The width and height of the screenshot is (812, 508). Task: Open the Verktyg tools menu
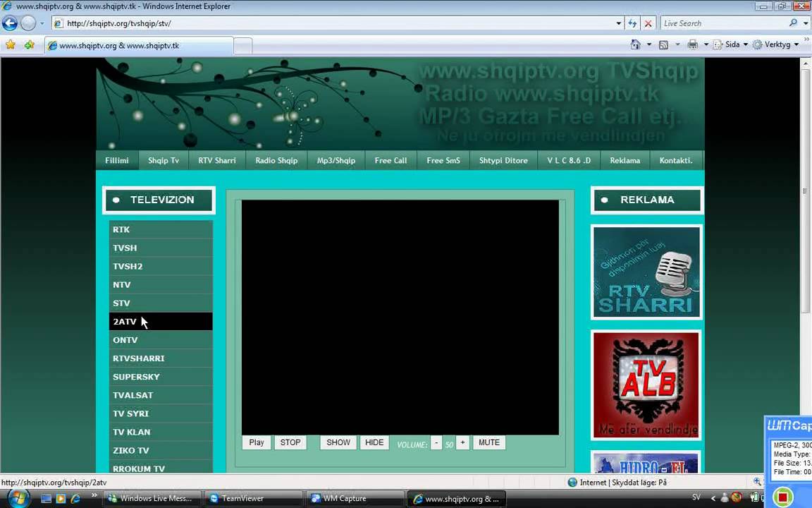[776, 44]
